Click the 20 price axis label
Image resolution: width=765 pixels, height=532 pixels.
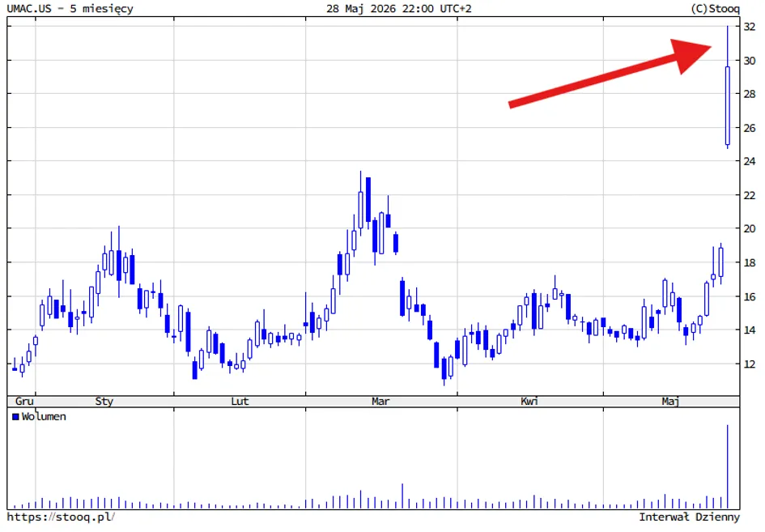[749, 229]
